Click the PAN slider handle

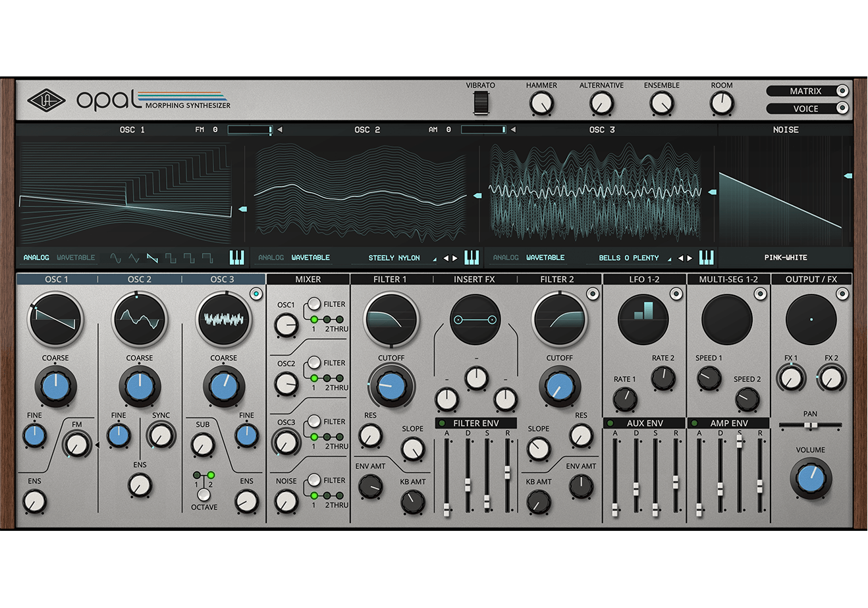811,426
